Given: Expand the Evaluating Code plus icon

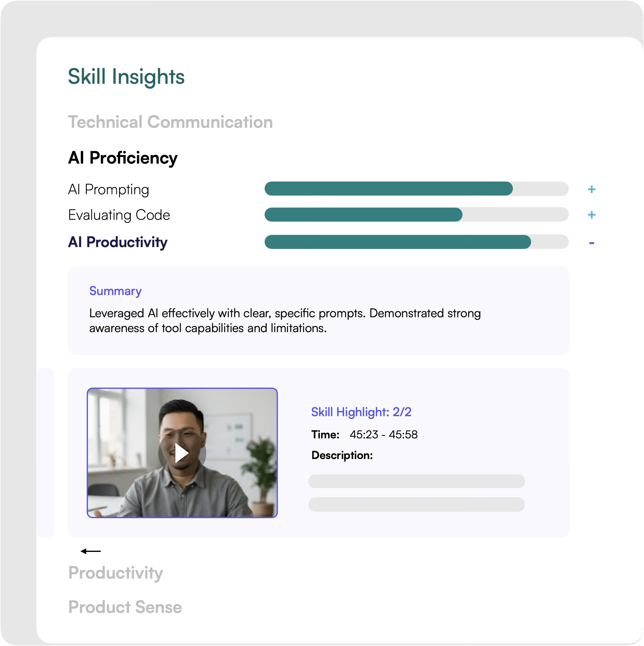Looking at the screenshot, I should 591,215.
